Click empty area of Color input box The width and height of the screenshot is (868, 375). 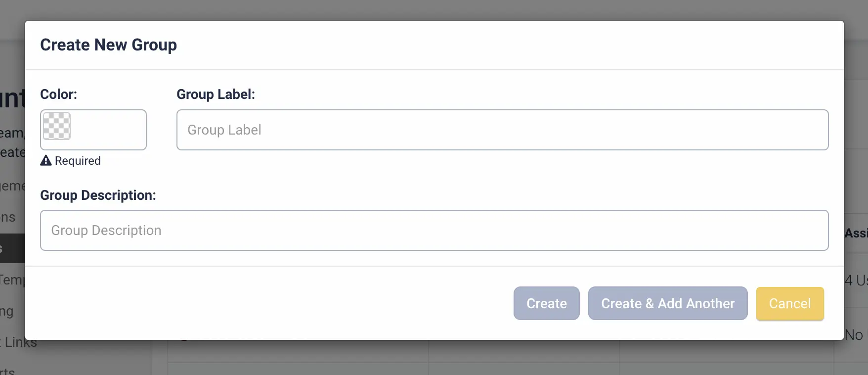(x=109, y=130)
